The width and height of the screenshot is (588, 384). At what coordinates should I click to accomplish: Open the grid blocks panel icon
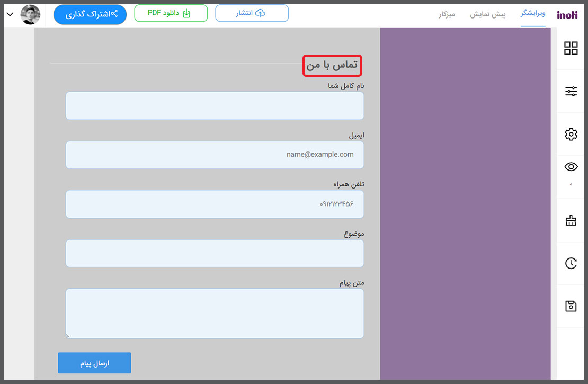(571, 48)
